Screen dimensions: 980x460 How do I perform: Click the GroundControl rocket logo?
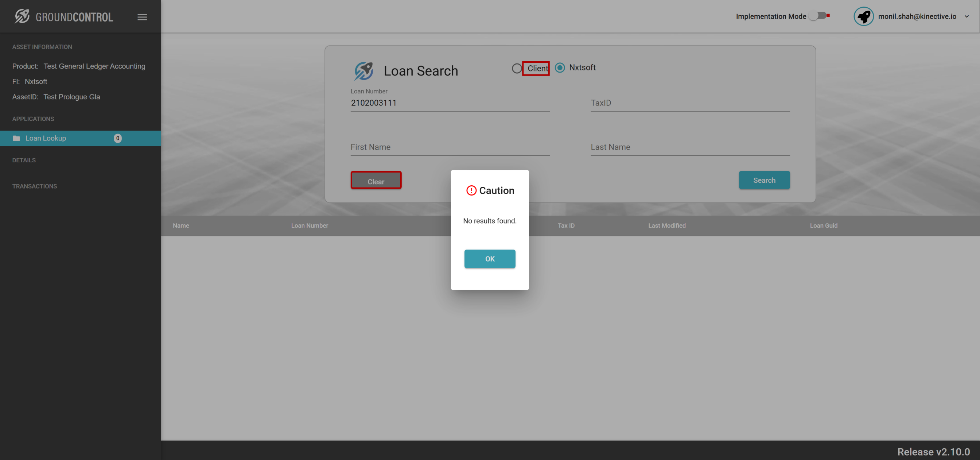22,16
